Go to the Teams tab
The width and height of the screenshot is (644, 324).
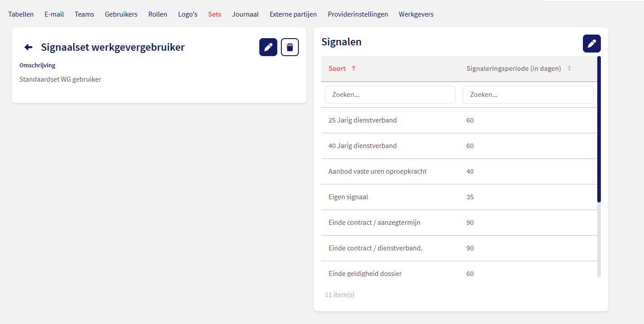coord(84,14)
